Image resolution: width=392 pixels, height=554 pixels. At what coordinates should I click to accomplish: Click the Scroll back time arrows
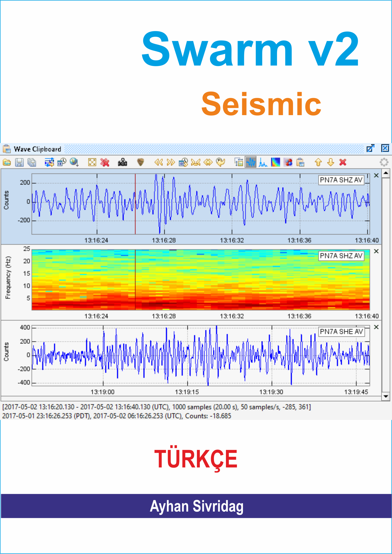(x=158, y=162)
